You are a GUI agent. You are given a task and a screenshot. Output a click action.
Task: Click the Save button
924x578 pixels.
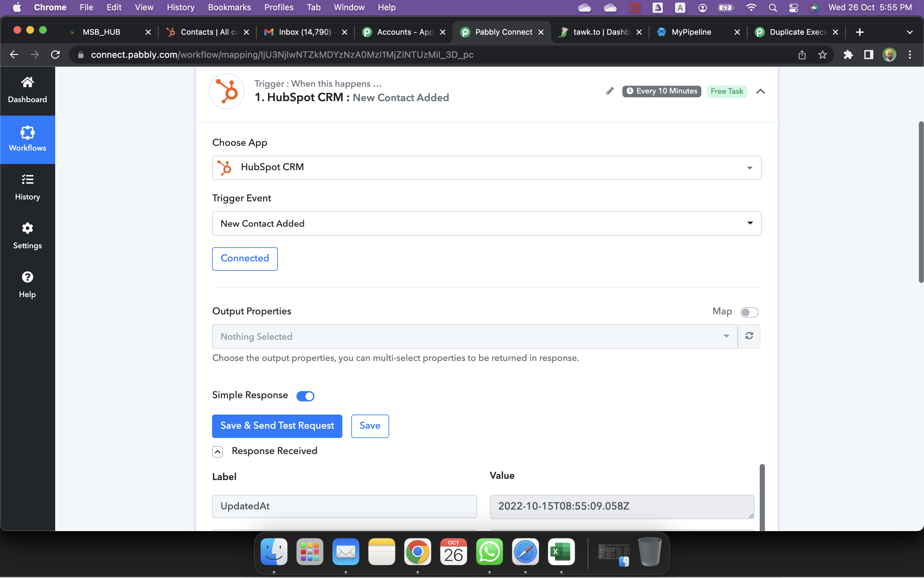(x=370, y=426)
